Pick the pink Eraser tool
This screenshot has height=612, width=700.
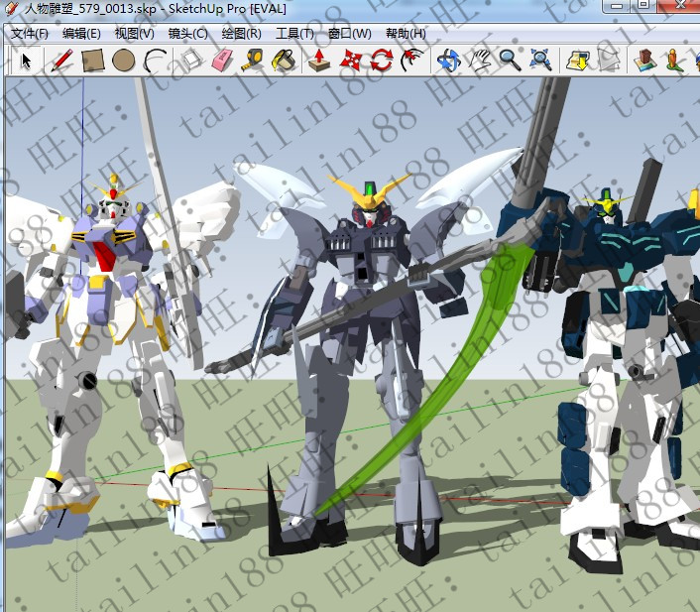point(222,61)
